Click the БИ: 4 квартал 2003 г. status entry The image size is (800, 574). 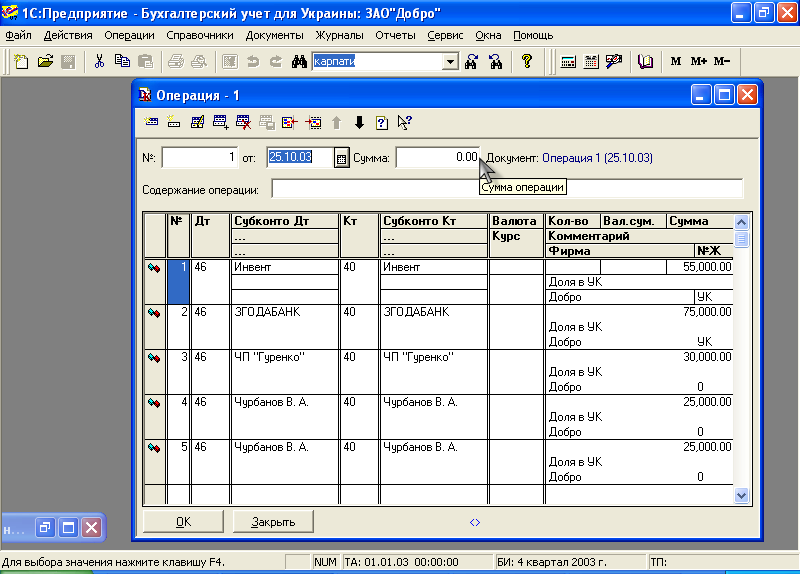pyautogui.click(x=552, y=562)
